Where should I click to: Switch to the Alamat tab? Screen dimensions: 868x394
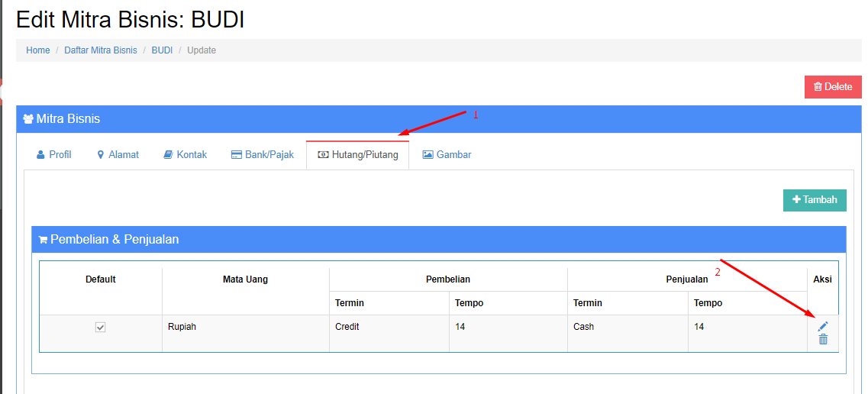pos(118,155)
